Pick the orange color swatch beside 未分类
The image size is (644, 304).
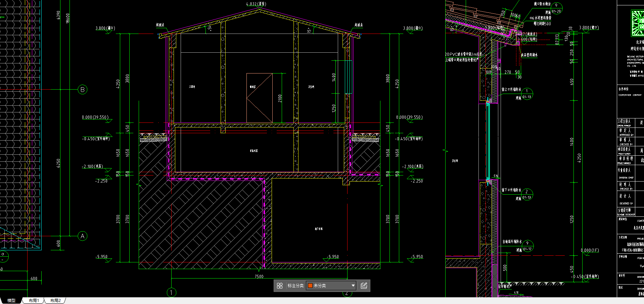[310, 286]
